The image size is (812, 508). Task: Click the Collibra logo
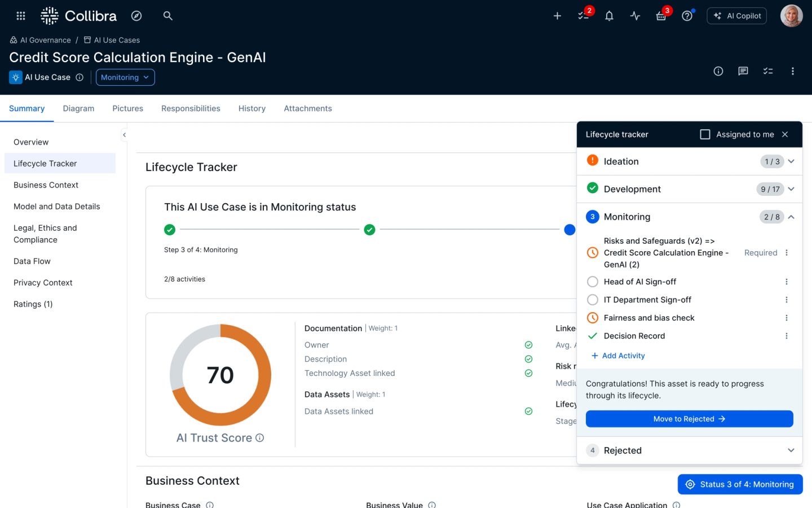coord(79,16)
